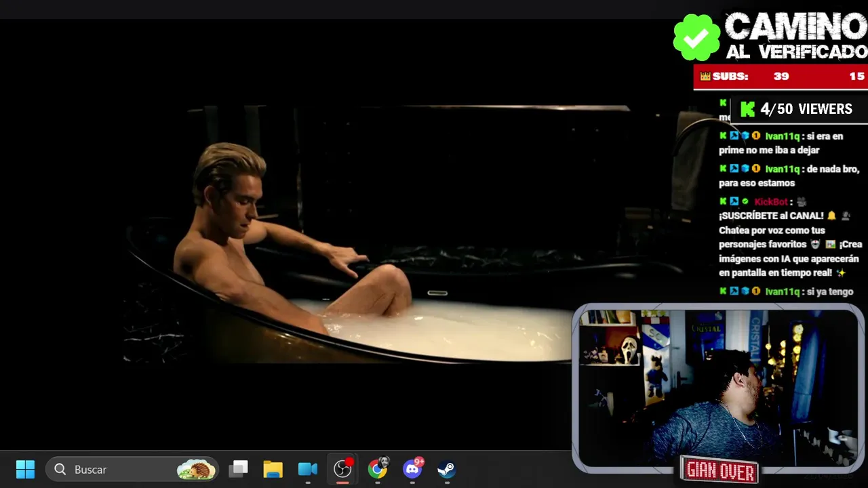
Task: Click the streamer webcam overlay
Action: pos(718,388)
